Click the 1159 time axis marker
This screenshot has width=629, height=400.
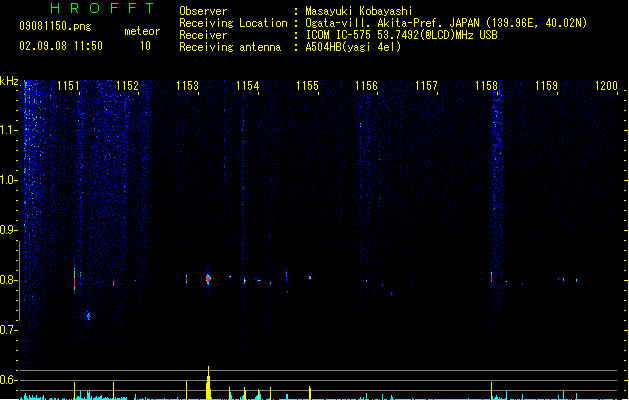click(546, 86)
